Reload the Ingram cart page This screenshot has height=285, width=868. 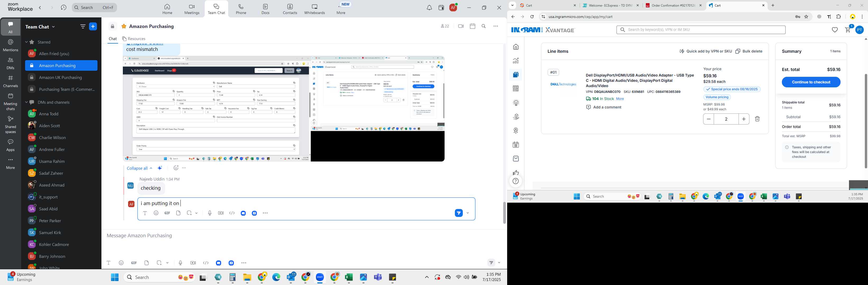[532, 17]
